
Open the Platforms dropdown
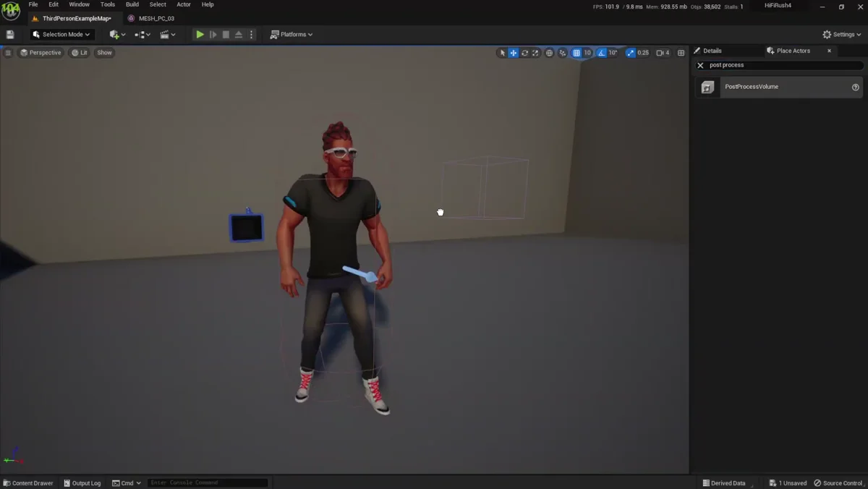pos(292,34)
